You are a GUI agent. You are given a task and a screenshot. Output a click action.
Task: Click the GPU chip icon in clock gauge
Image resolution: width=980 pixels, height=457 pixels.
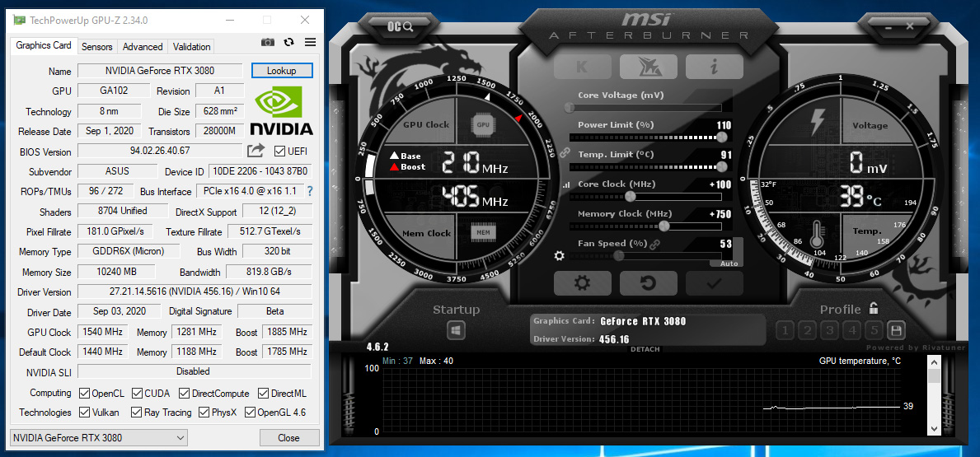pyautogui.click(x=483, y=124)
